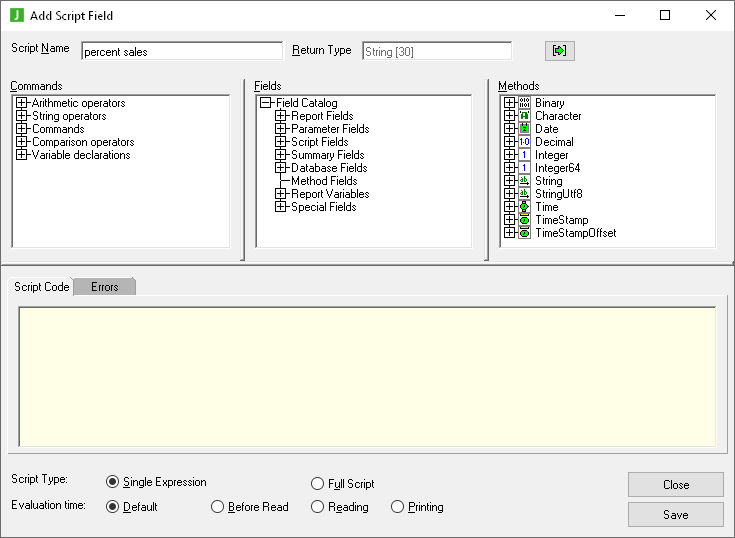The width and height of the screenshot is (735, 538).
Task: Select the TimeStampOffset type icon
Action: pyautogui.click(x=524, y=233)
